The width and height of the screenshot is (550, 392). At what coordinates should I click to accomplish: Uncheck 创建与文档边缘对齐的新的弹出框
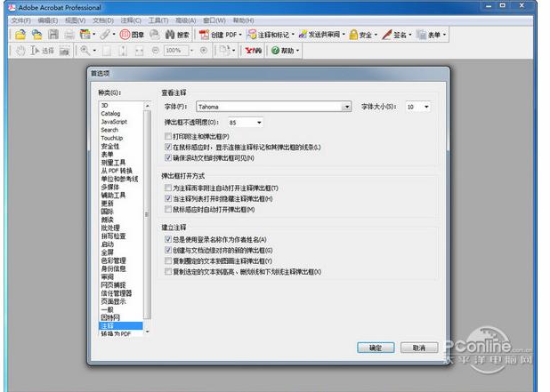tap(168, 250)
